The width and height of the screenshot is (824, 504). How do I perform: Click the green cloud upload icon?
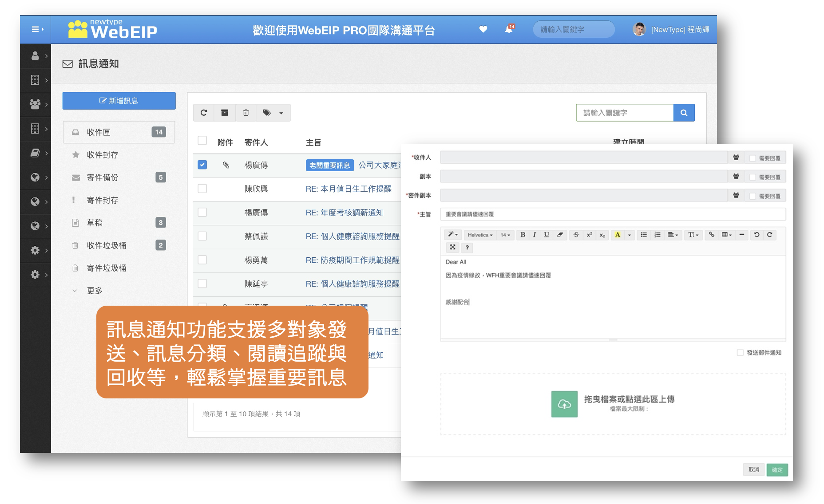click(564, 404)
